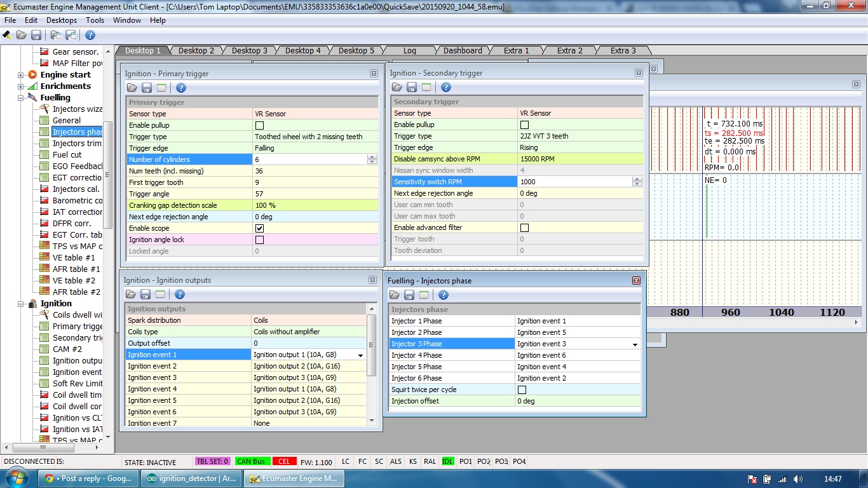Close the Ignition - Primary trigger panel
Image resolution: width=868 pixels, height=488 pixels.
coord(374,74)
